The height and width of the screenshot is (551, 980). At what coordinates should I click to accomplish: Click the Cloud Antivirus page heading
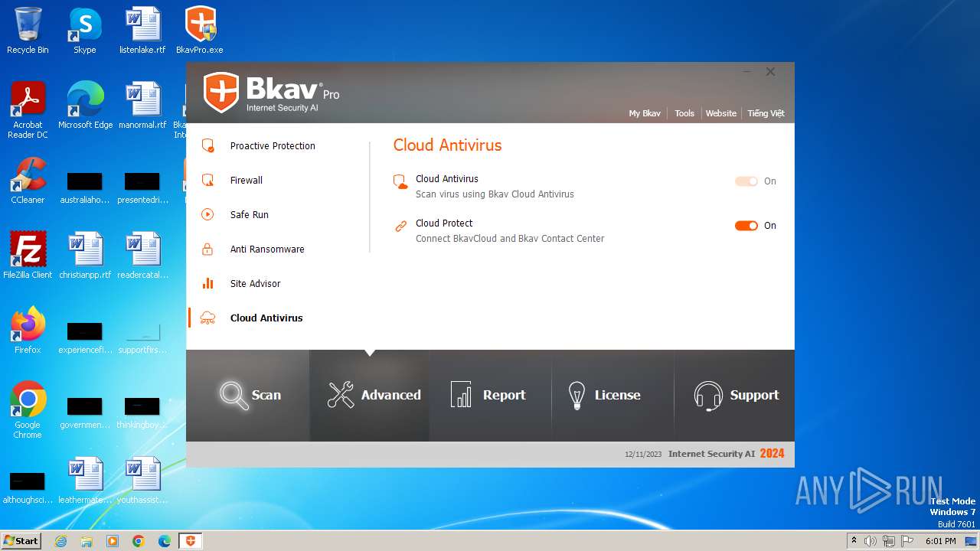448,145
